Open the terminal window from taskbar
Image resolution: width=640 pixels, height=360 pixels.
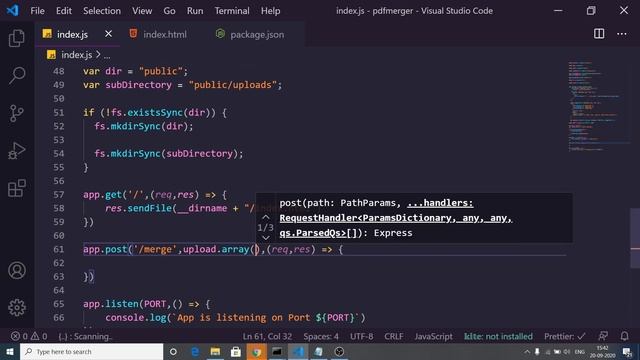277,351
